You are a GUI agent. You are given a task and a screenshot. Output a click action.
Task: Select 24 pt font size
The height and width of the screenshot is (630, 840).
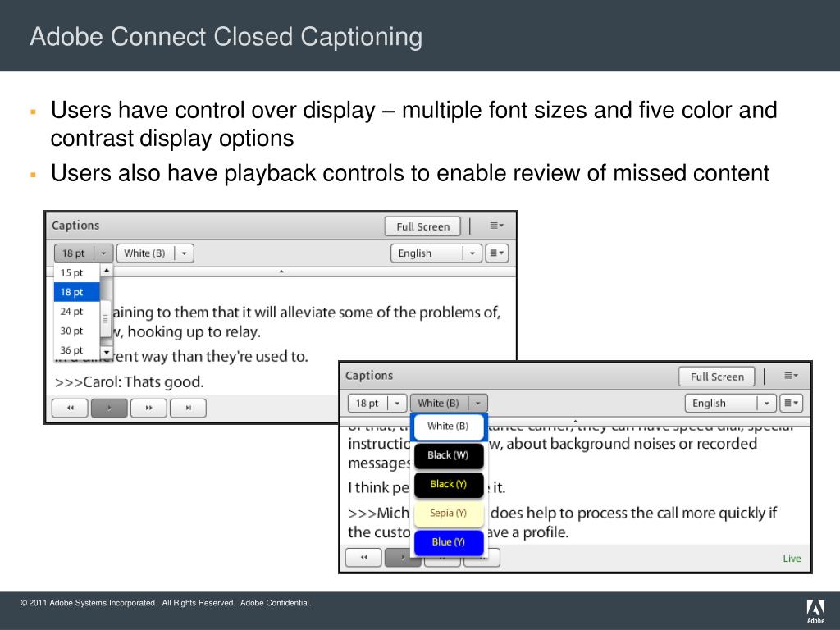click(76, 311)
